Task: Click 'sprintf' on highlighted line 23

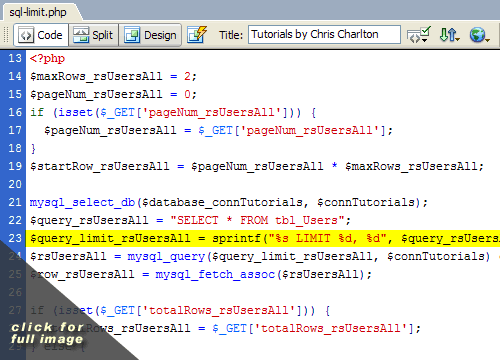Action: (x=237, y=239)
